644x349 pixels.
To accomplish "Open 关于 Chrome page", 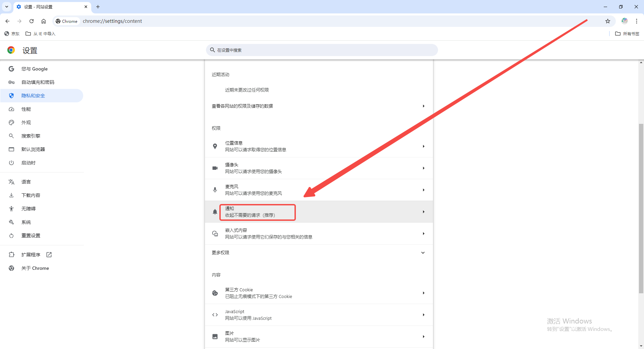I will tap(35, 268).
